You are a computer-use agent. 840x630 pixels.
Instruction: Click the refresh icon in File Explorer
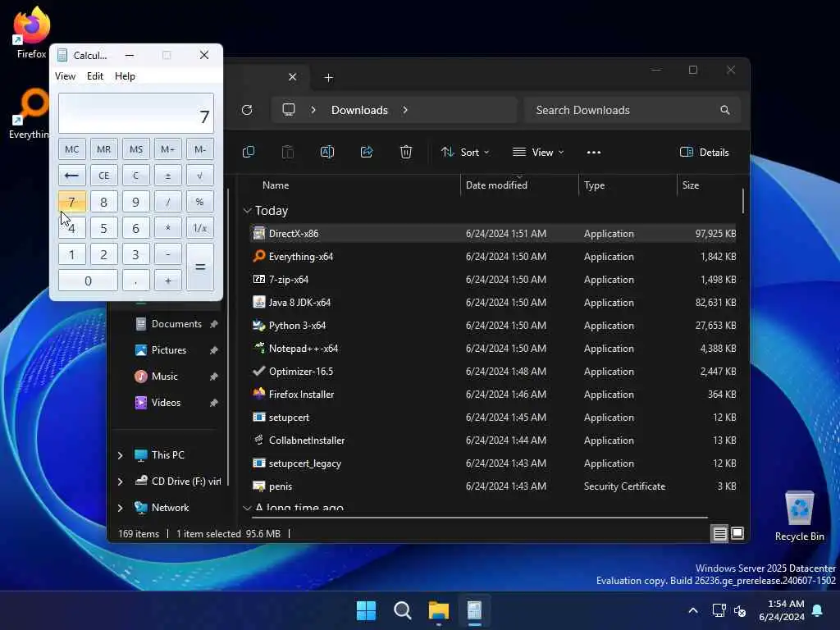[x=247, y=110]
